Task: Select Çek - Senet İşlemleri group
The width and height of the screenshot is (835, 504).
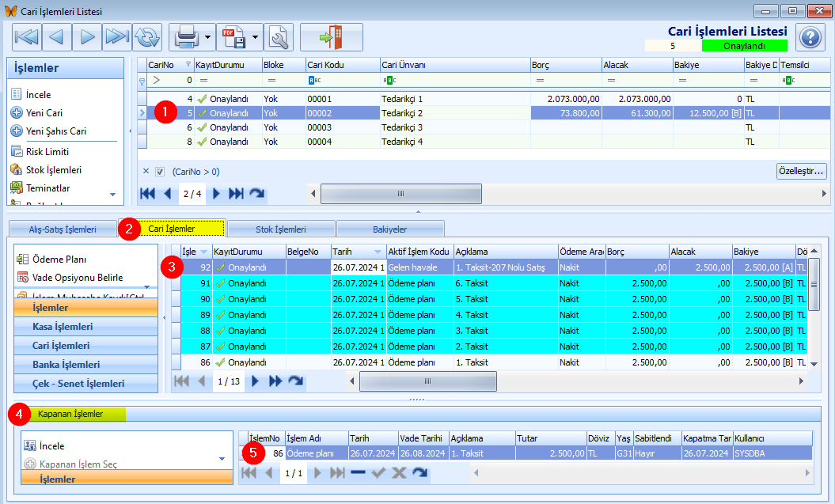Action: coord(85,384)
